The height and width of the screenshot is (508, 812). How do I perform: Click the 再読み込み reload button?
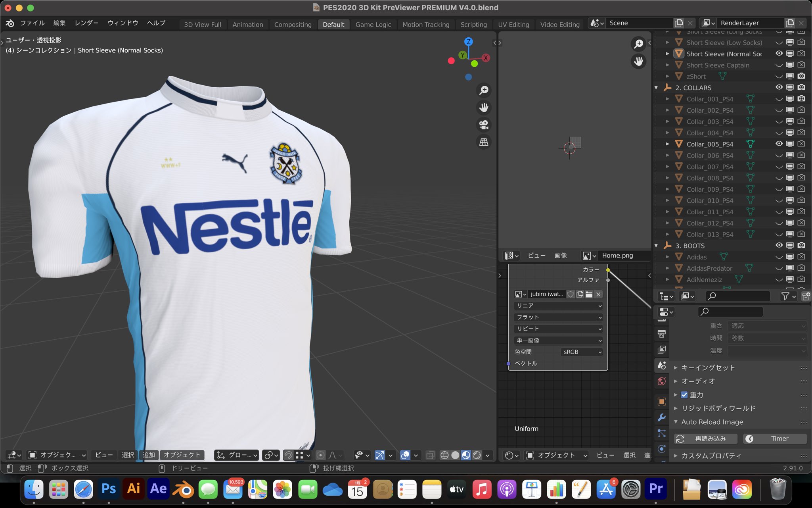coord(706,439)
